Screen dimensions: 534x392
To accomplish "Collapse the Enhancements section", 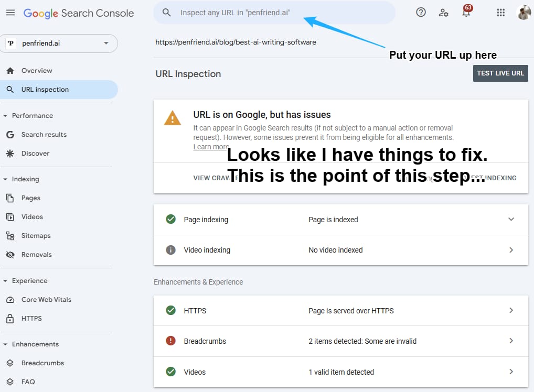I will (5, 344).
